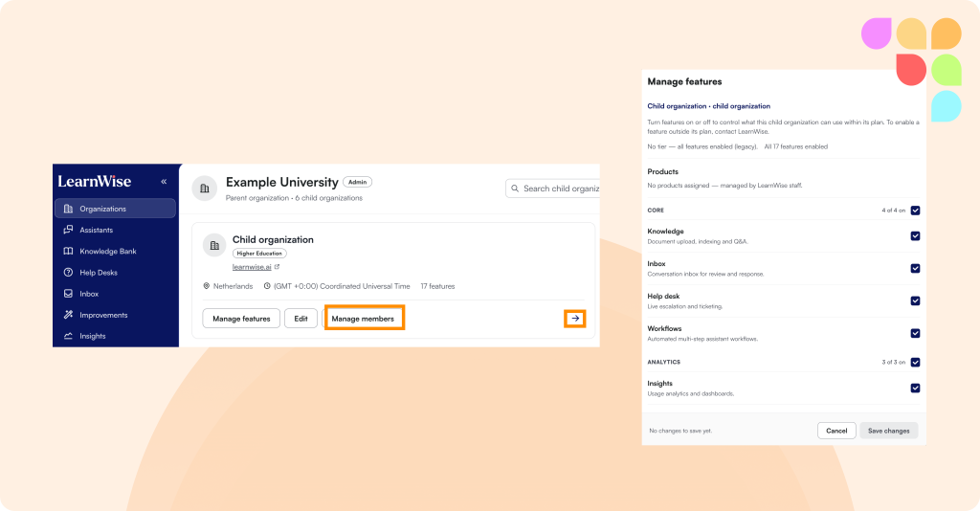
Task: Uncheck the Inbox feature checkbox
Action: [x=915, y=269]
